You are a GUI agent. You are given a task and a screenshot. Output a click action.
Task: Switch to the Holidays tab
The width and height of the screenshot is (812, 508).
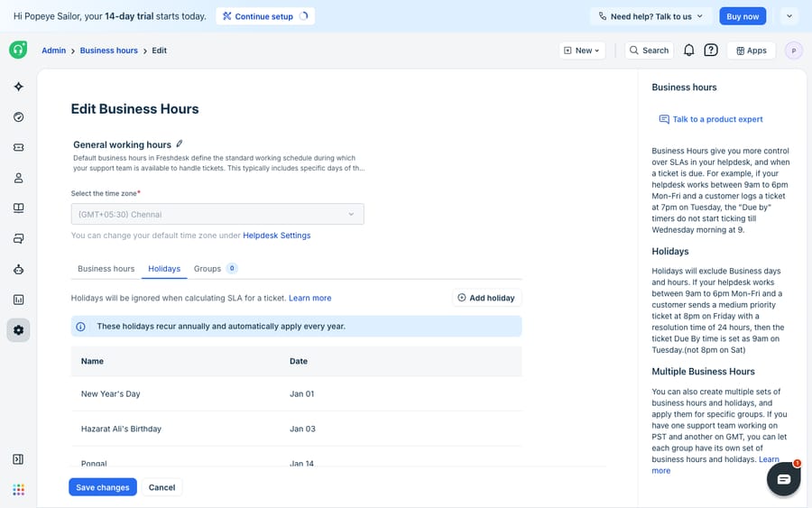164,269
